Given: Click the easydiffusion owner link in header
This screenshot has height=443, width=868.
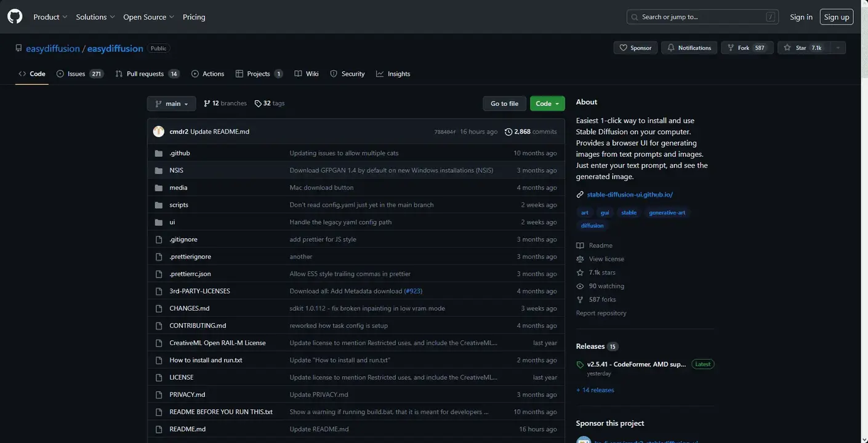Looking at the screenshot, I should (53, 48).
